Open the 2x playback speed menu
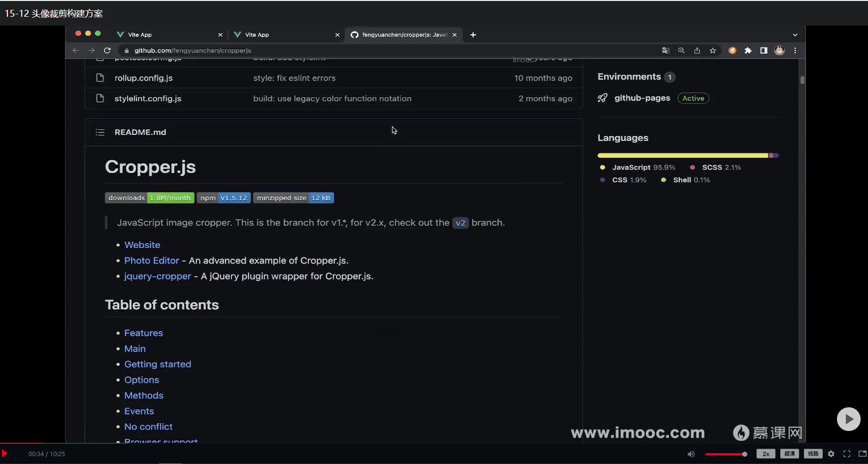This screenshot has width=868, height=464. [766, 454]
